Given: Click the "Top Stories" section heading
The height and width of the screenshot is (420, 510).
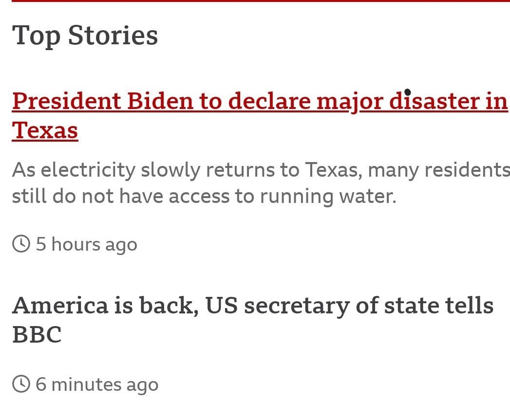Looking at the screenshot, I should 85,35.
